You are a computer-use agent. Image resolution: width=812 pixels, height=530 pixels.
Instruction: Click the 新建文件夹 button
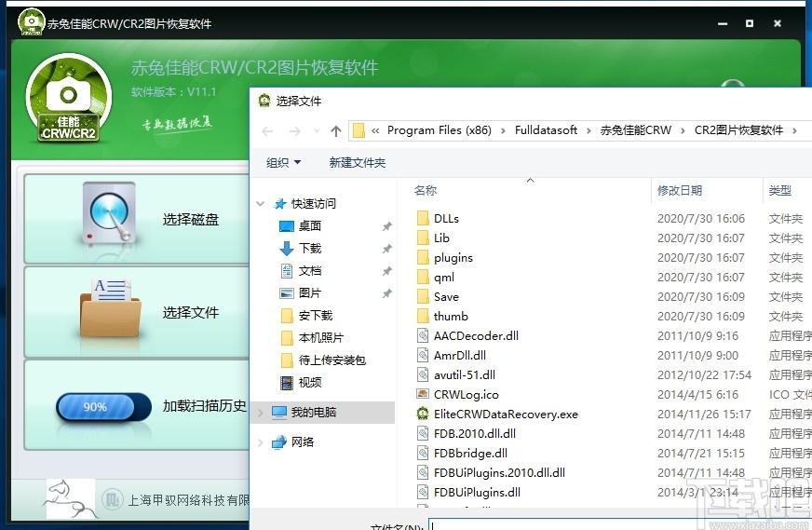point(358,163)
